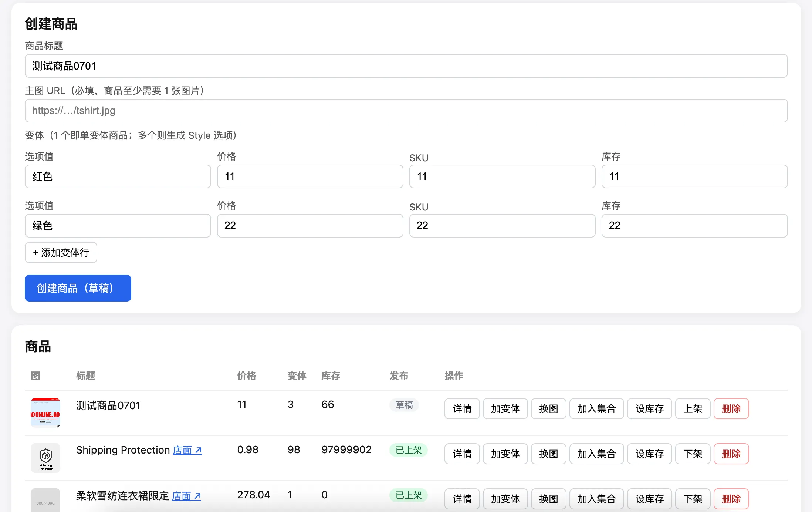Click 加变体 for 测试商品0701

tap(505, 409)
